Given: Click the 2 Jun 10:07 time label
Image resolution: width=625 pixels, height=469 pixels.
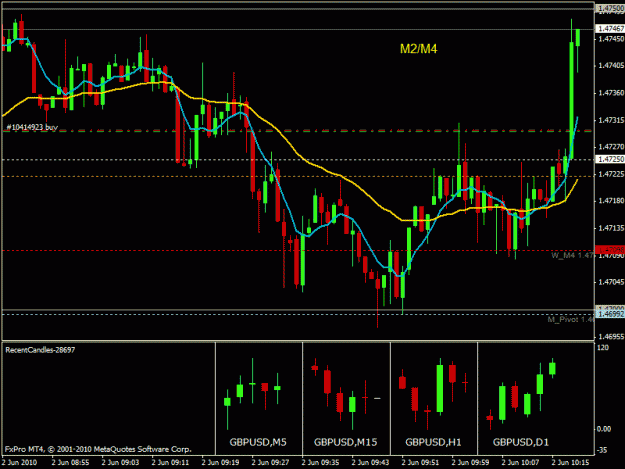Looking at the screenshot, I should [x=520, y=462].
